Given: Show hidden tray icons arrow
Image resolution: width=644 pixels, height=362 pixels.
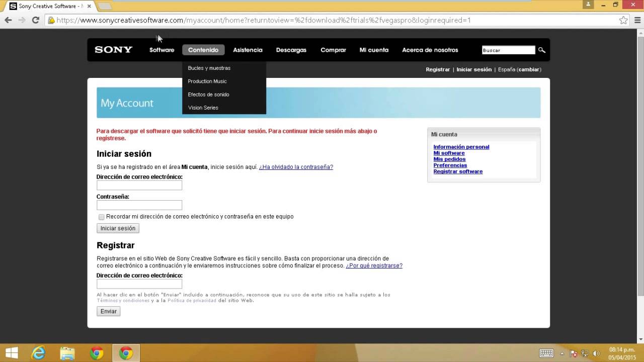Looking at the screenshot, I should pyautogui.click(x=562, y=353).
